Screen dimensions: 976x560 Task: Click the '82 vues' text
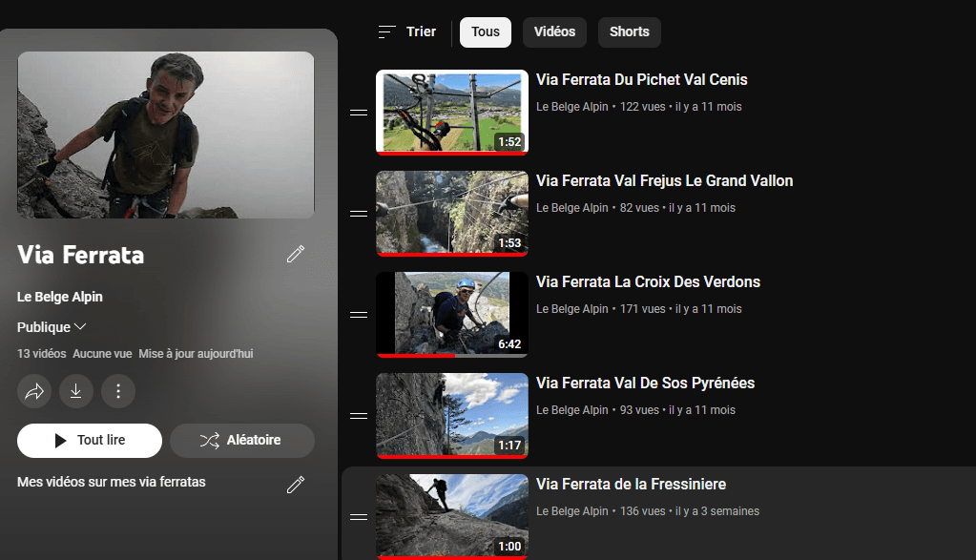coord(639,208)
